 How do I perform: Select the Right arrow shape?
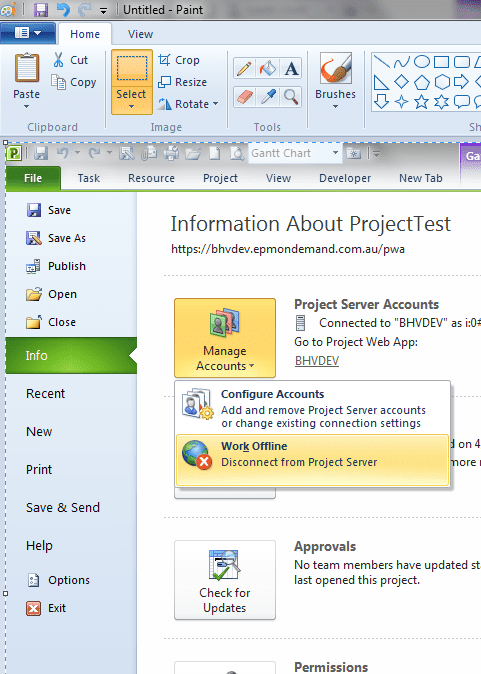coord(461,81)
